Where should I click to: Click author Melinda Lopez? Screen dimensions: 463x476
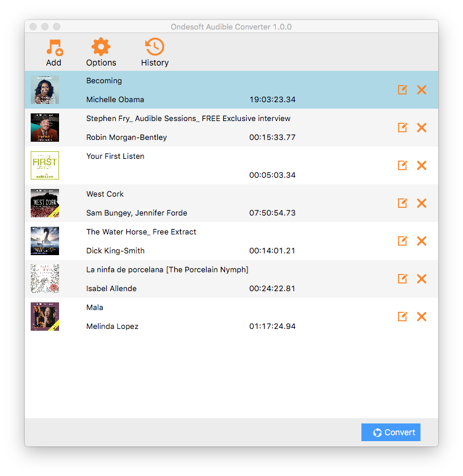tap(112, 327)
